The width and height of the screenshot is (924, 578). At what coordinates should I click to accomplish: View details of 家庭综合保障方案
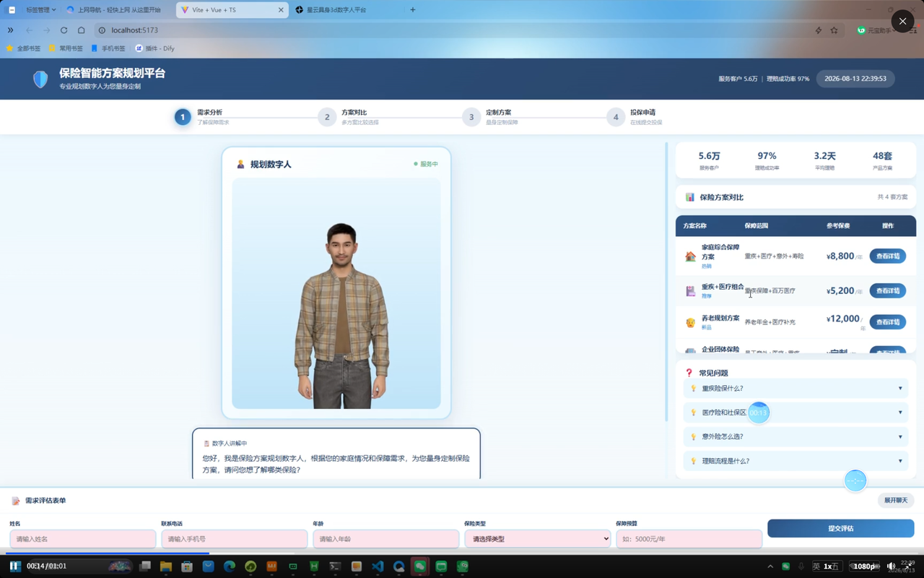(887, 256)
